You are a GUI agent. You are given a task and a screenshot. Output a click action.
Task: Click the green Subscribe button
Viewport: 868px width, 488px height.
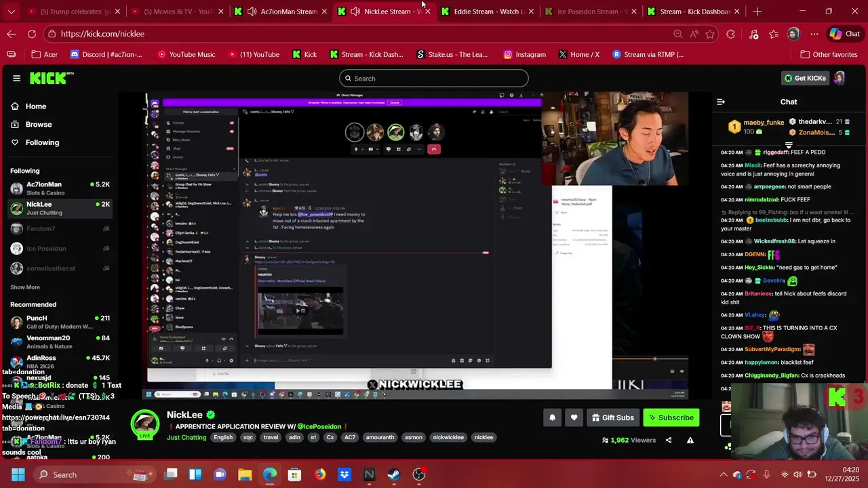[671, 418]
